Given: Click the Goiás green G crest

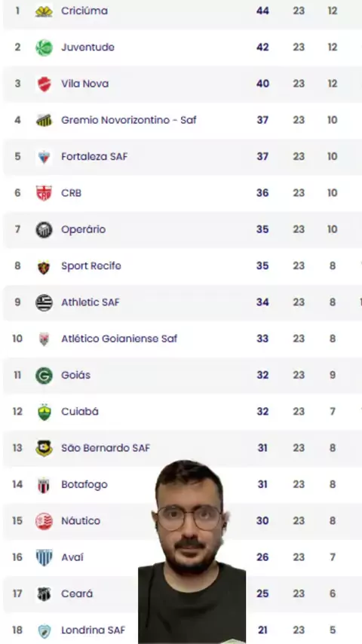Looking at the screenshot, I should pos(44,376).
